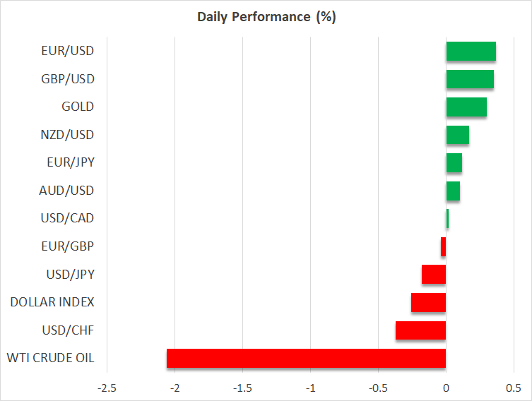
Task: Click the red DOLLAR INDEX bar
Action: click(x=428, y=302)
